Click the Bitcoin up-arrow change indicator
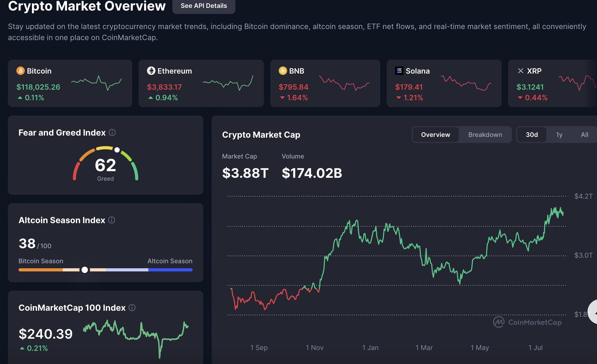 20,98
